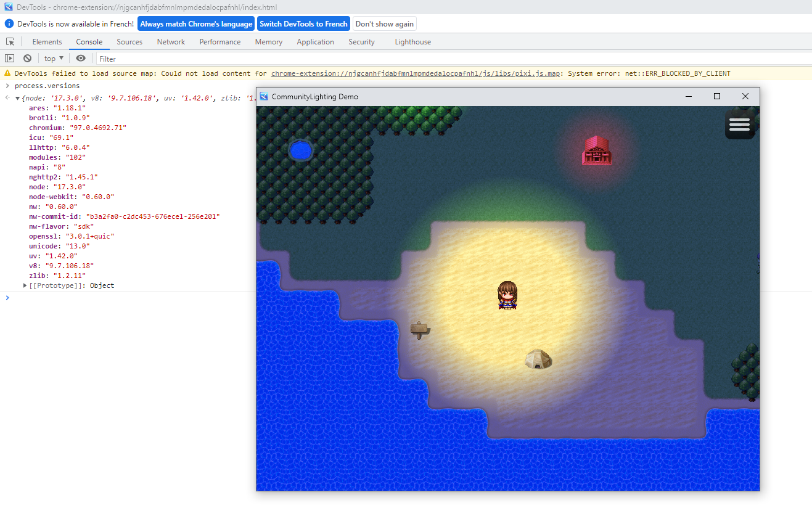Click the openssl value "3.0.1+quic"
Screen dimensions: 812x508
click(x=89, y=236)
